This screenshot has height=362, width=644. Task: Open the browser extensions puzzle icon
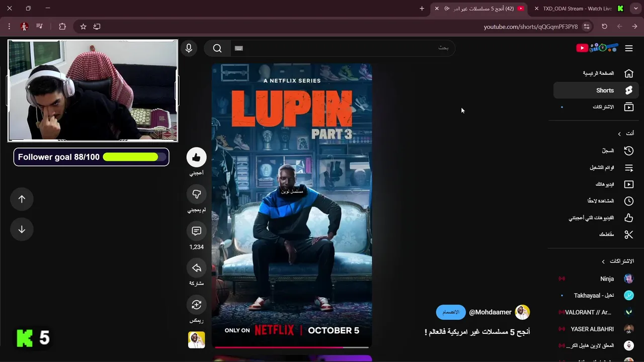tap(62, 27)
